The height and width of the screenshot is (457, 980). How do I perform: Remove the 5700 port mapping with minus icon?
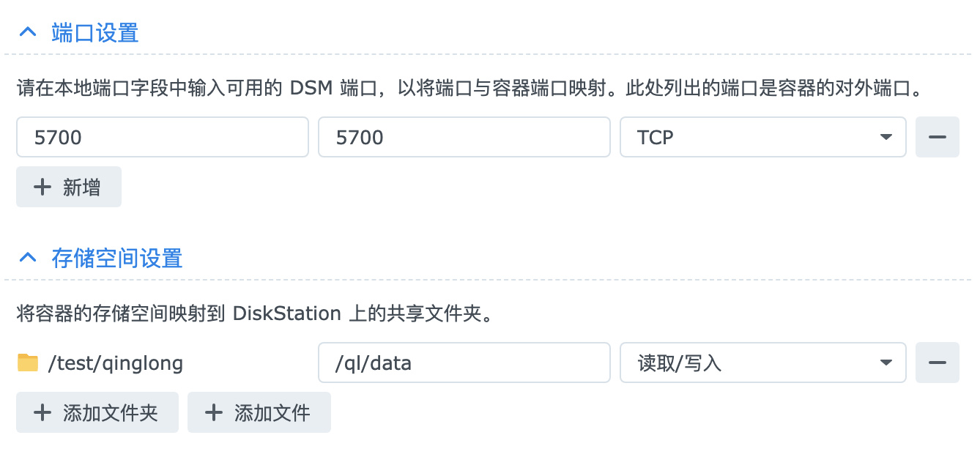pyautogui.click(x=938, y=137)
